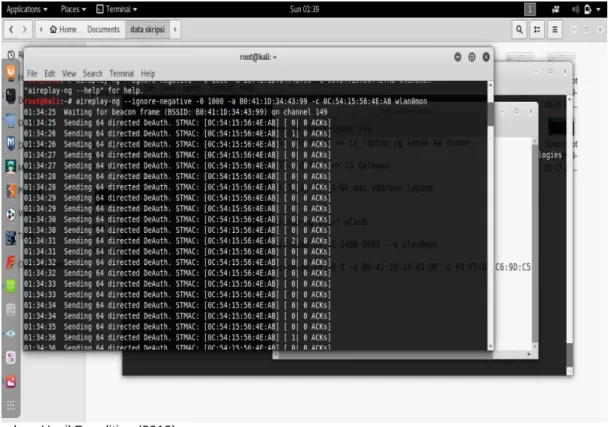Click the C6:9D:C5 text in background editor
This screenshot has height=427, width=608.
pos(513,267)
